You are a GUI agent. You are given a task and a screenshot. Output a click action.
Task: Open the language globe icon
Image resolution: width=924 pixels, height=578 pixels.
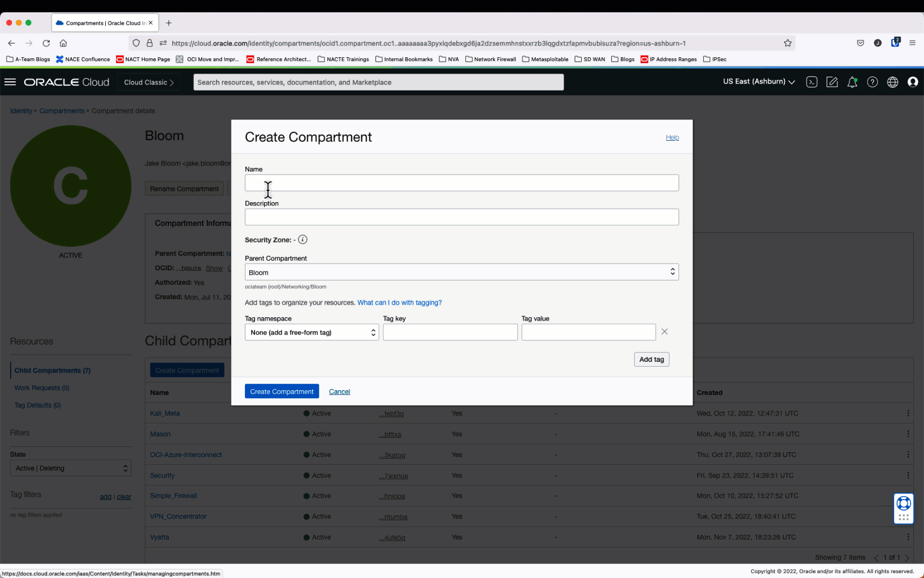892,82
